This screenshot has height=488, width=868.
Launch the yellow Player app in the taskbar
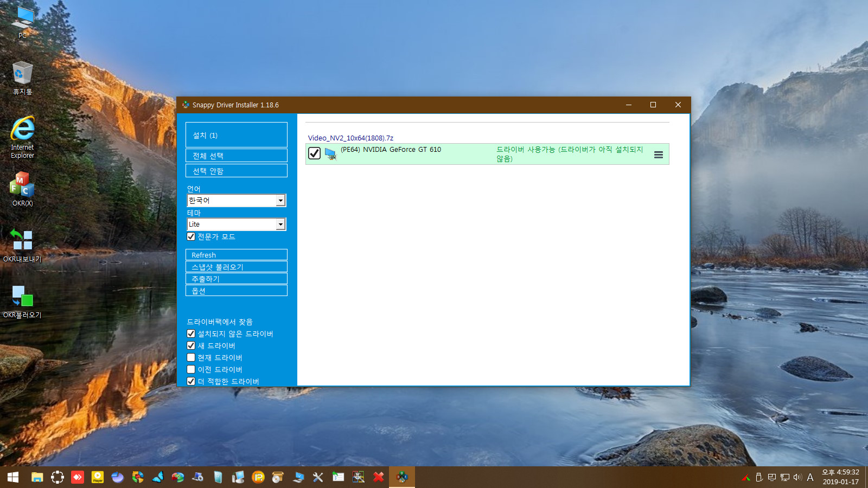point(98,477)
